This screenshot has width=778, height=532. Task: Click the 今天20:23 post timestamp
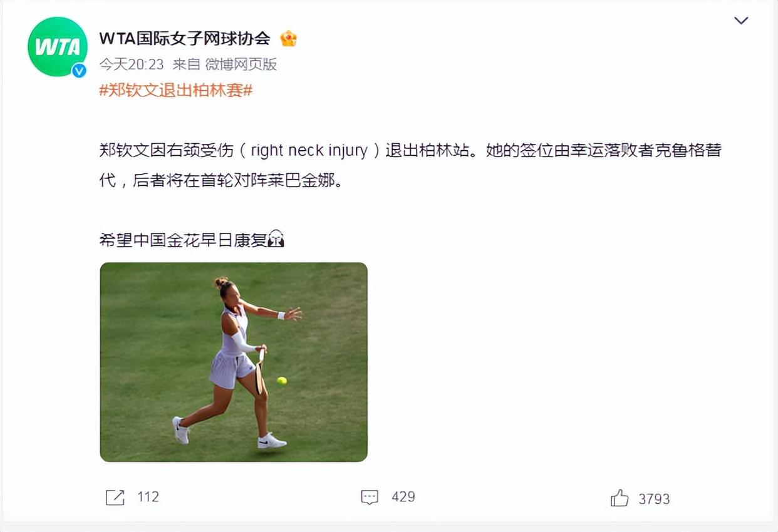pos(132,64)
